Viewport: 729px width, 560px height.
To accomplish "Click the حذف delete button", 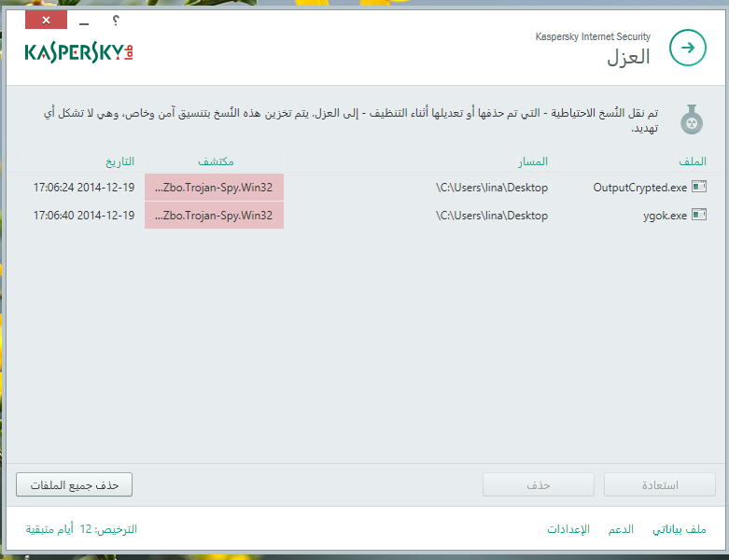I will [x=539, y=484].
